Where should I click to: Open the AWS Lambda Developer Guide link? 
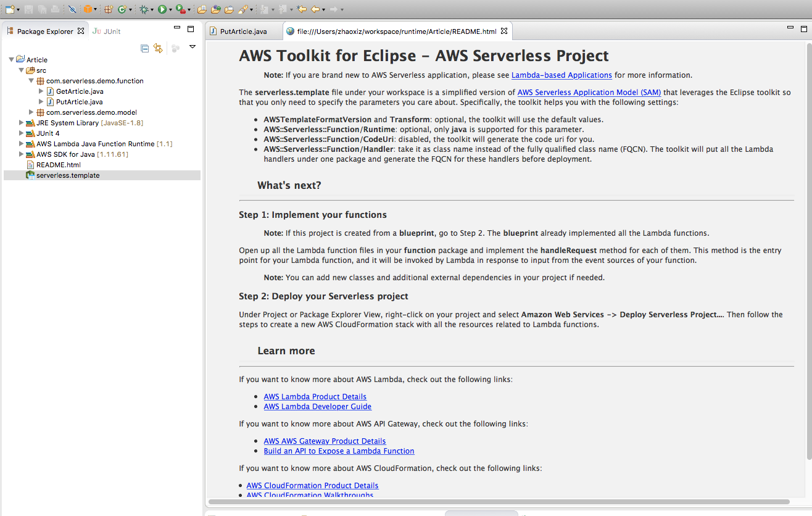[317, 407]
